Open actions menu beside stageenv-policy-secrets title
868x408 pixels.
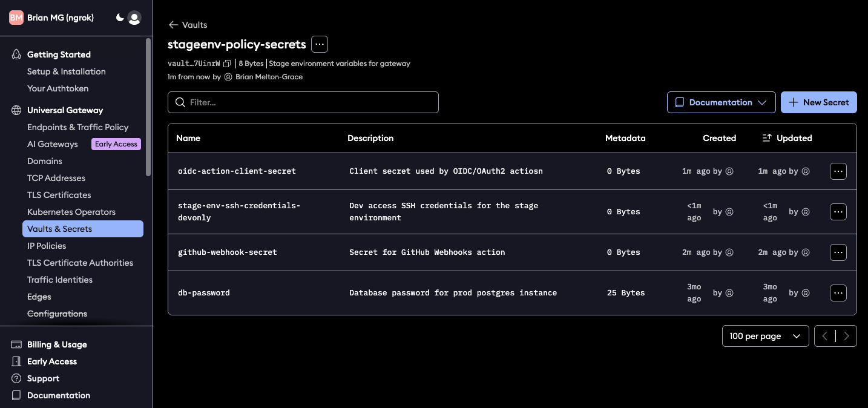(x=319, y=44)
